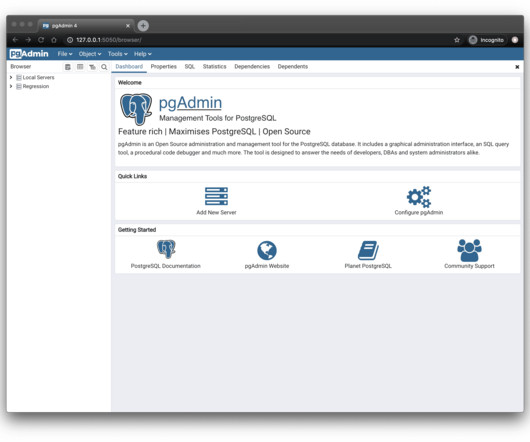Switch to the Dashboard tab
This screenshot has width=530, height=442.
[129, 67]
